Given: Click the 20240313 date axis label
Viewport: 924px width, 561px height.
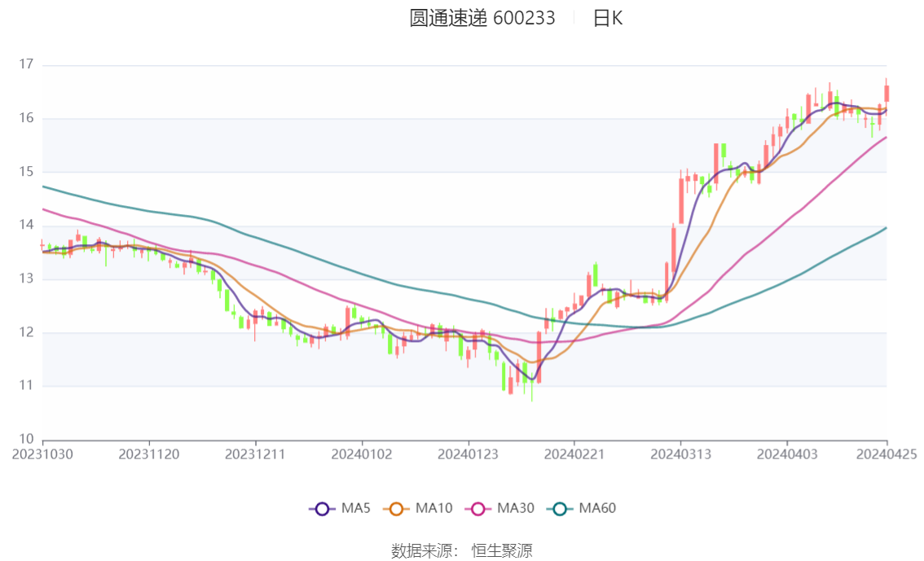Looking at the screenshot, I should [680, 454].
